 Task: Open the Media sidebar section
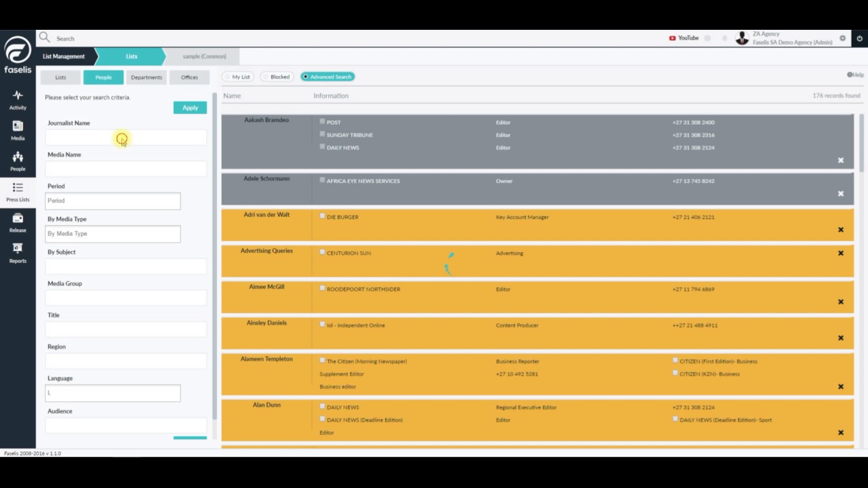click(18, 131)
